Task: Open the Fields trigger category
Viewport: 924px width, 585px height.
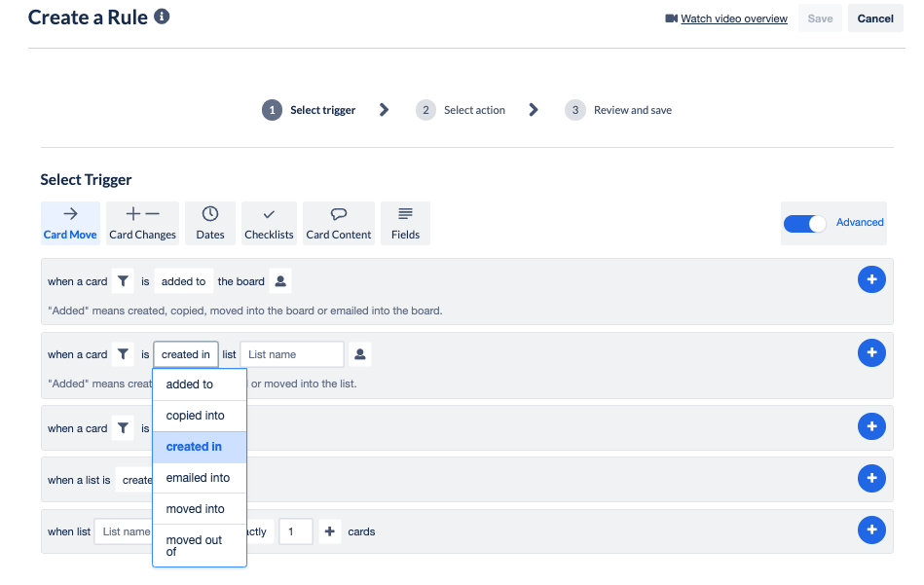Action: 405,223
